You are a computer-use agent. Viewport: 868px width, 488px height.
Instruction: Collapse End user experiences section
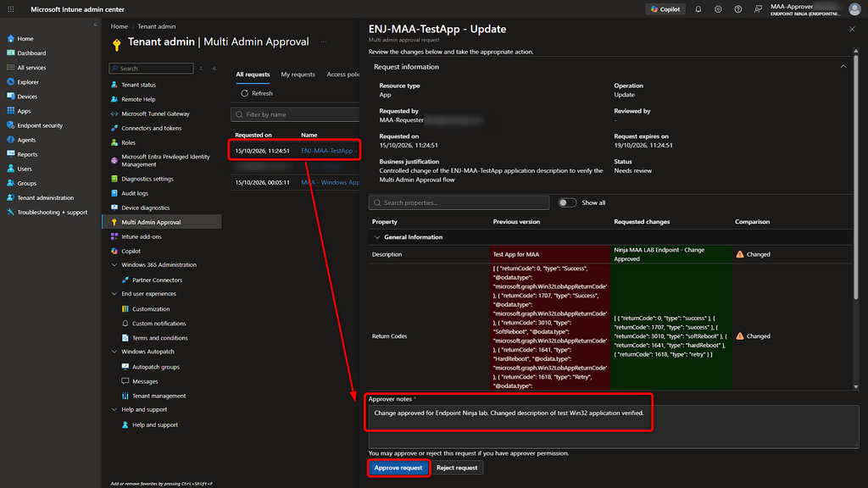point(114,294)
